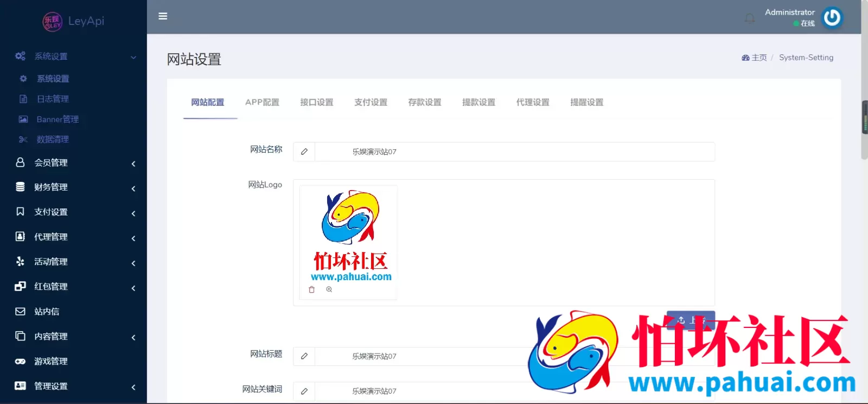The height and width of the screenshot is (404, 868).
Task: Expand the 会员管理 menu arrow
Action: click(x=133, y=163)
